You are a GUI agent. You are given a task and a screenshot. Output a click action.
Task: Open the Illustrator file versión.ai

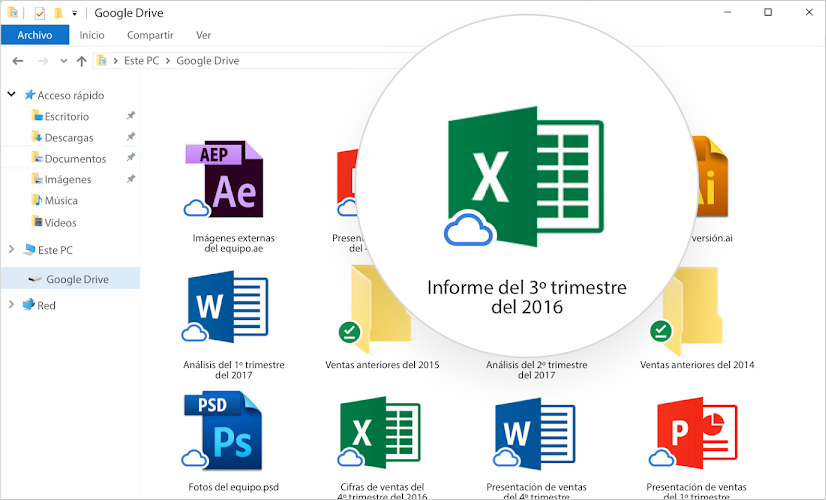(x=711, y=177)
